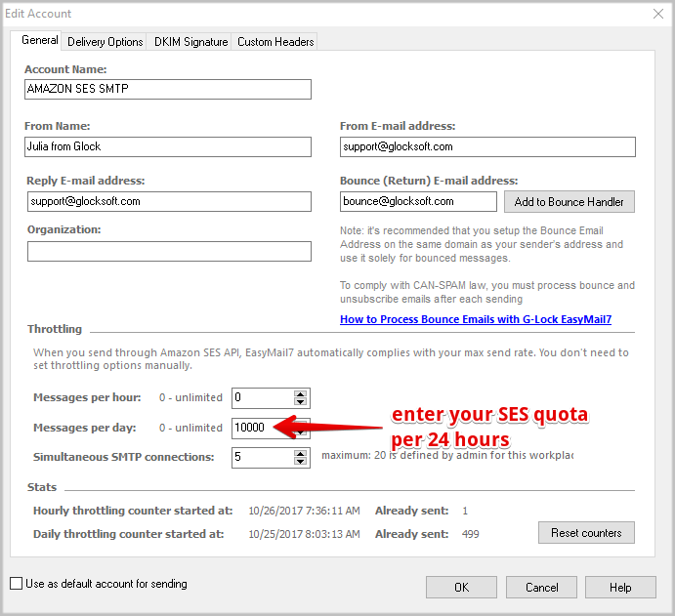Open the Delivery Options tab

pyautogui.click(x=105, y=42)
